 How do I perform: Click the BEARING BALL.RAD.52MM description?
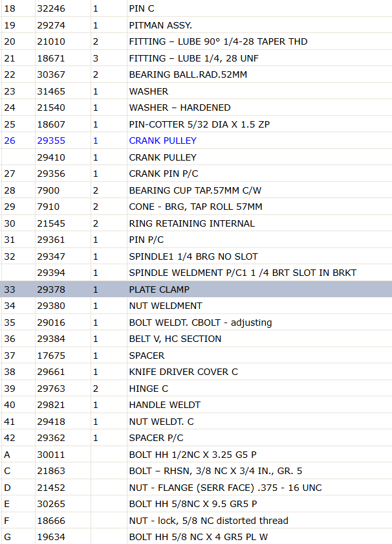188,74
